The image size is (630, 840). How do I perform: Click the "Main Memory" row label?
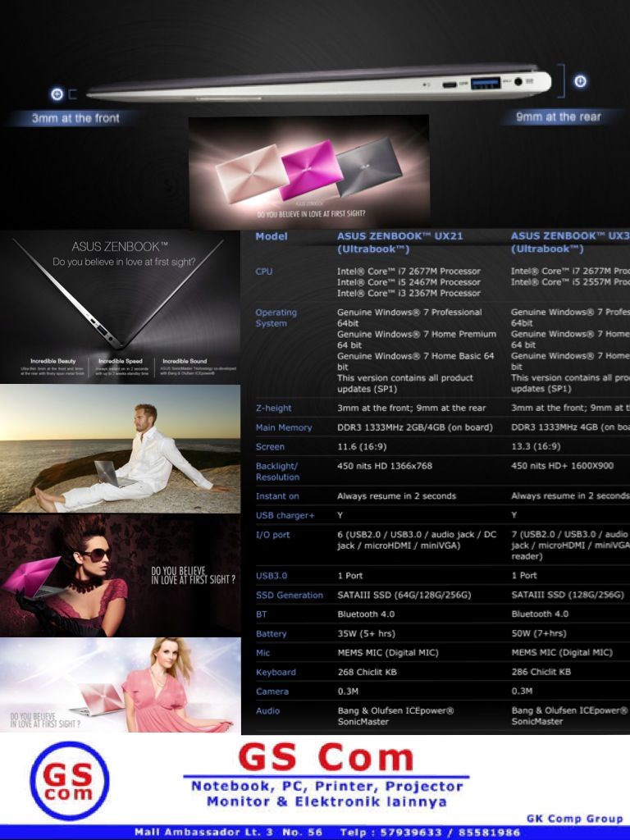point(283,427)
